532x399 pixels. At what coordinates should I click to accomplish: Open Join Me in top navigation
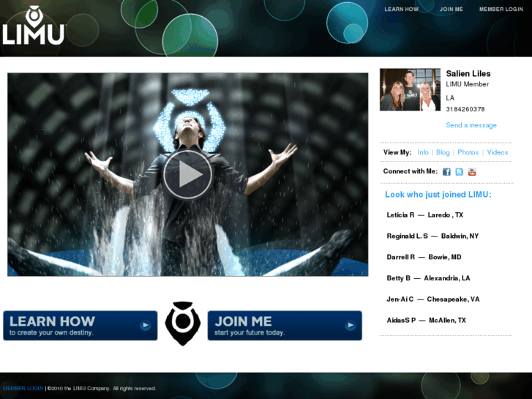click(451, 10)
